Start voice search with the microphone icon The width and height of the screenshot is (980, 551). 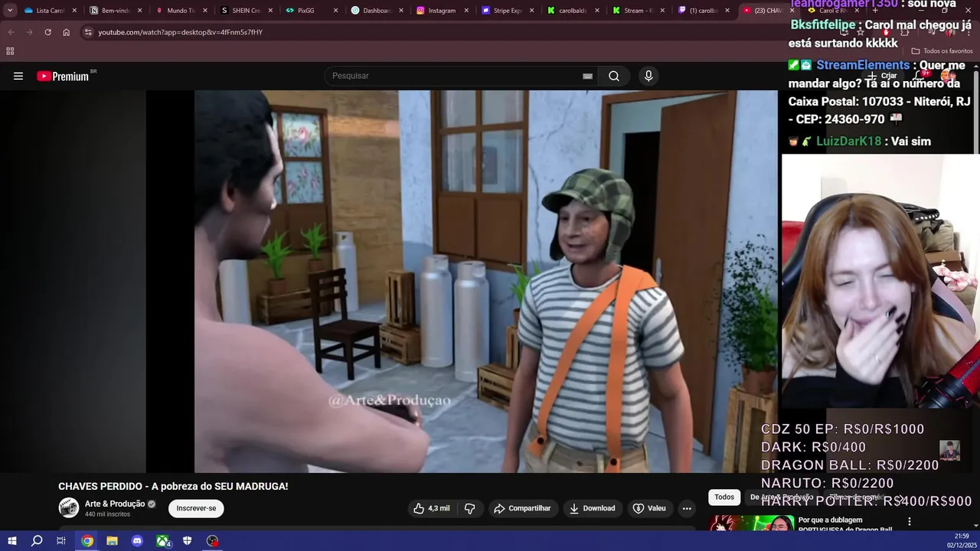point(648,76)
